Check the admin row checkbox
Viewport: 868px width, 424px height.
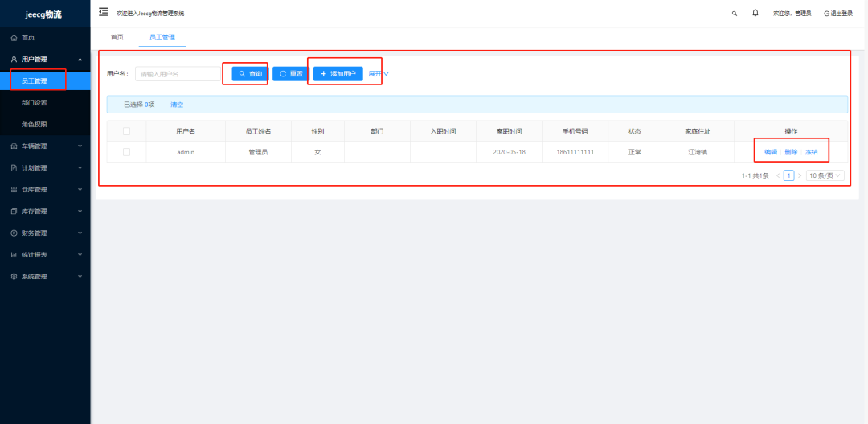[126, 152]
